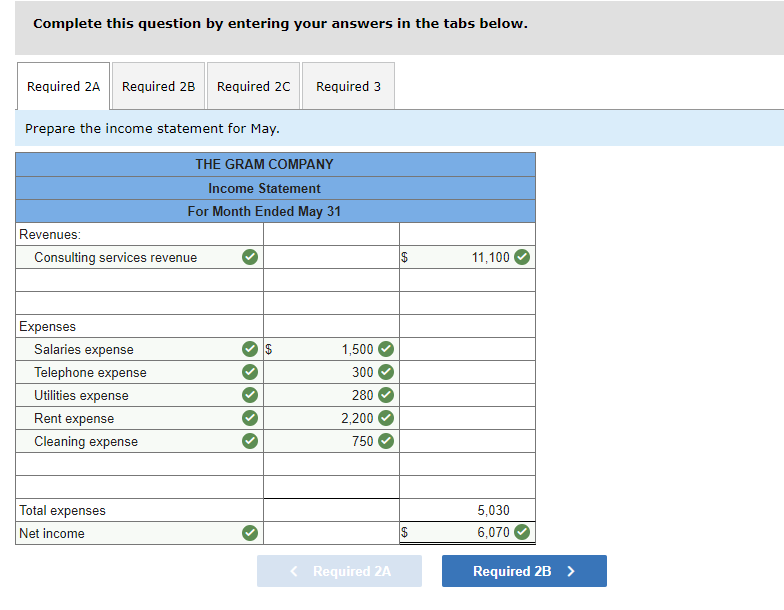Select the Required 2A tab
This screenshot has height=610, width=784.
point(64,86)
